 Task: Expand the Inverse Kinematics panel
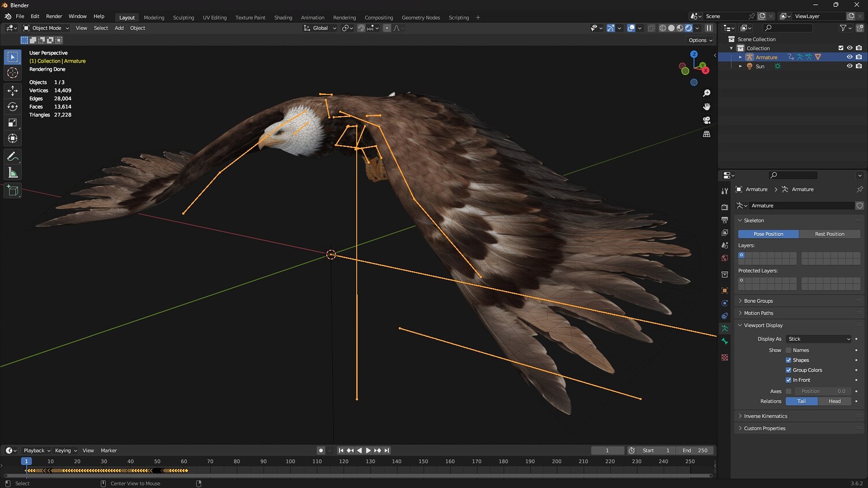coord(765,416)
